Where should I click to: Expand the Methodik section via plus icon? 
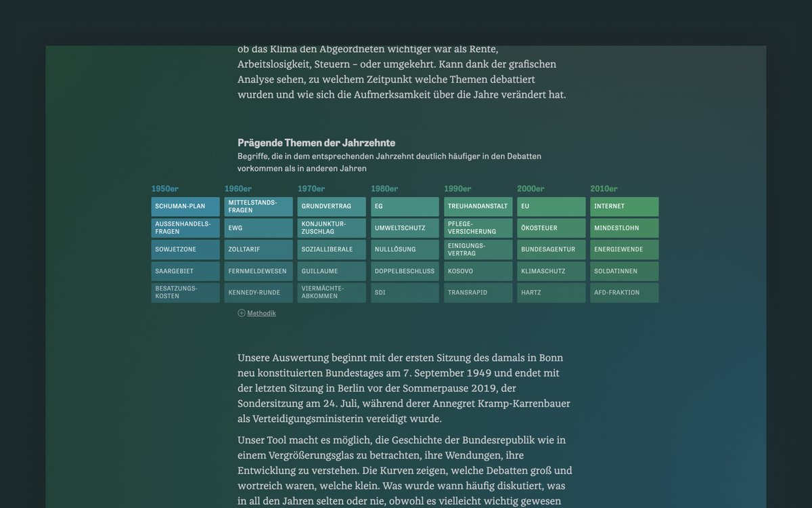(241, 313)
